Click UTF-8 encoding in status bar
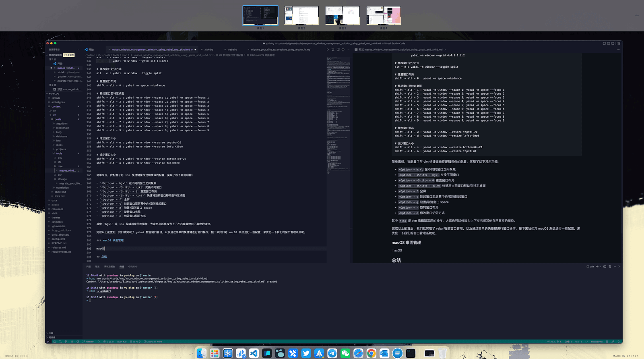This screenshot has width=644, height=359. click(x=579, y=342)
